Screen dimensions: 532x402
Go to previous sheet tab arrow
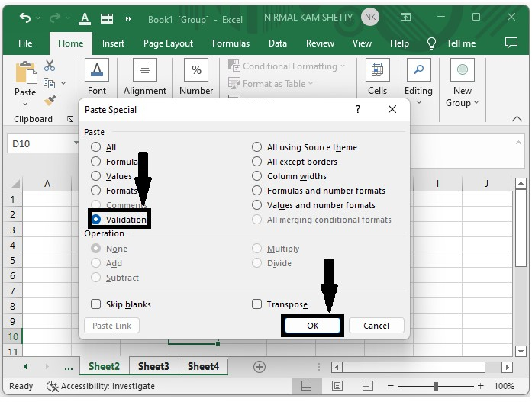pyautogui.click(x=25, y=366)
